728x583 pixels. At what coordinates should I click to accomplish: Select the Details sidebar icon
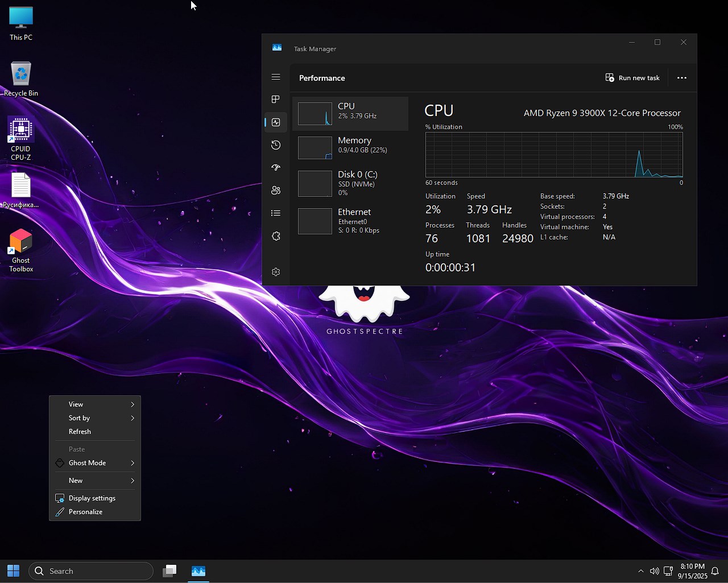[276, 213]
